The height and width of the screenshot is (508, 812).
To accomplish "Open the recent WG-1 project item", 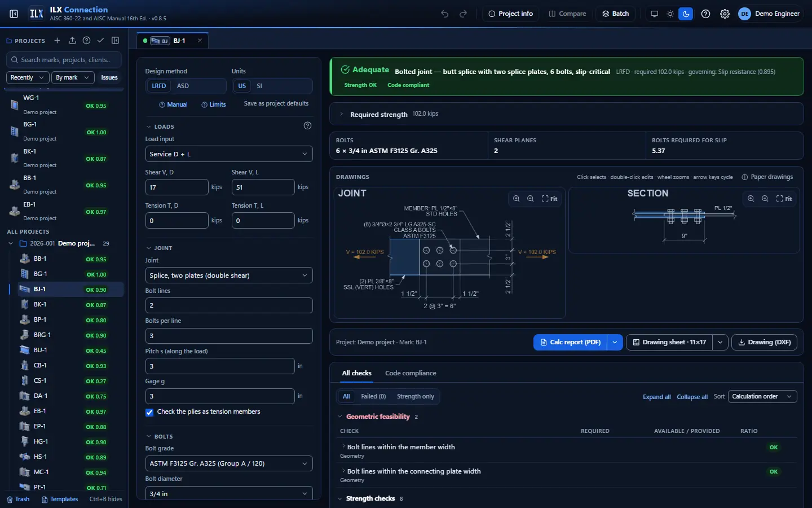I will [x=64, y=104].
